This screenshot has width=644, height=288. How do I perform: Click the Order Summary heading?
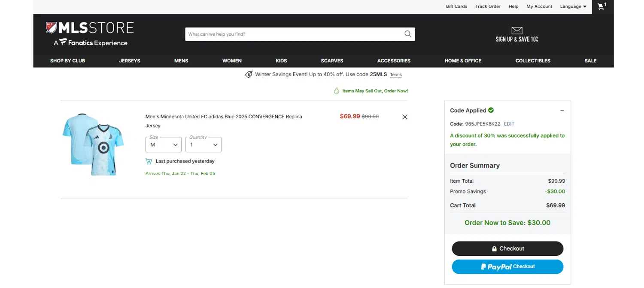click(475, 165)
